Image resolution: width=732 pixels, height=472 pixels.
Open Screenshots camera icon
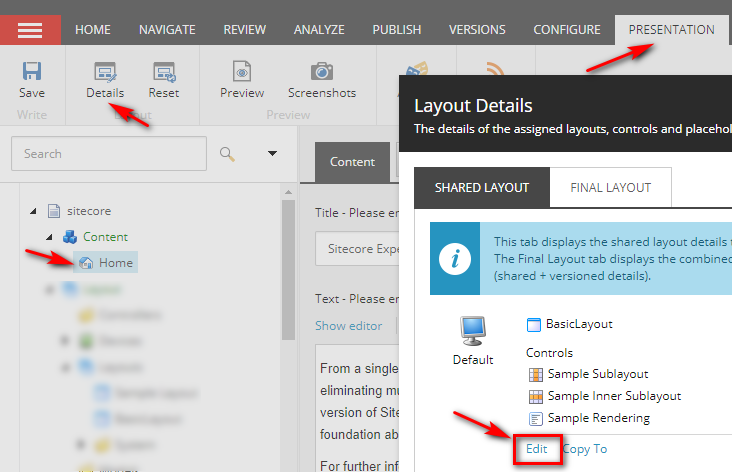[322, 71]
